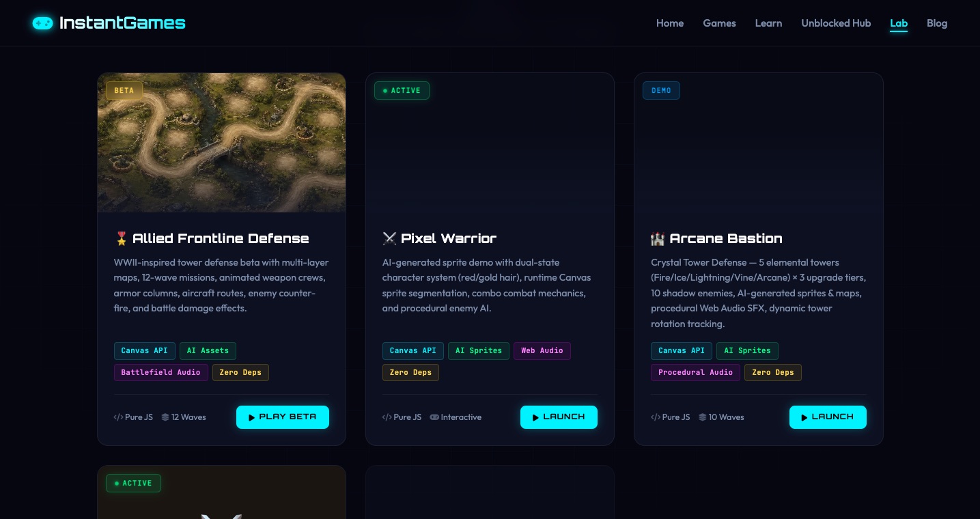
Task: Click the medal icon beside Allied Frontline Defense
Action: pyautogui.click(x=122, y=238)
